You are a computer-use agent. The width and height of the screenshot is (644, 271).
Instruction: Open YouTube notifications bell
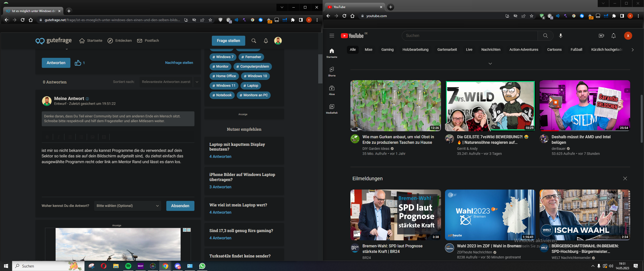pos(613,36)
